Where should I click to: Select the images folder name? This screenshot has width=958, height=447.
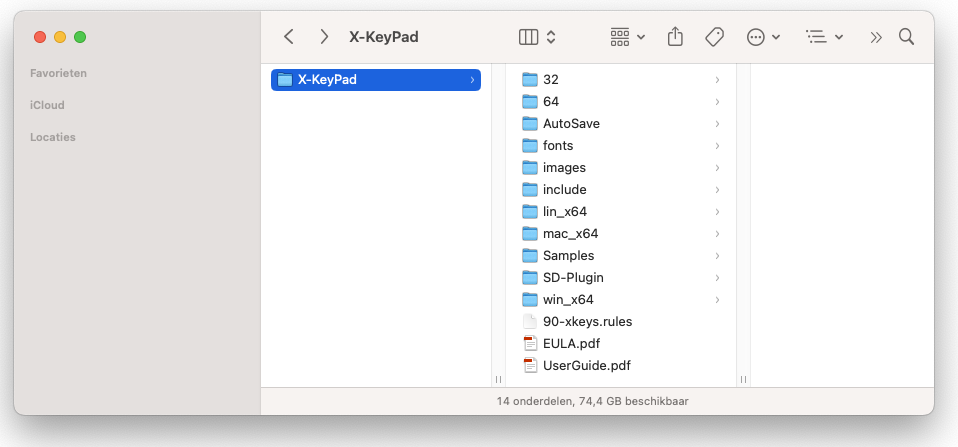click(x=564, y=168)
